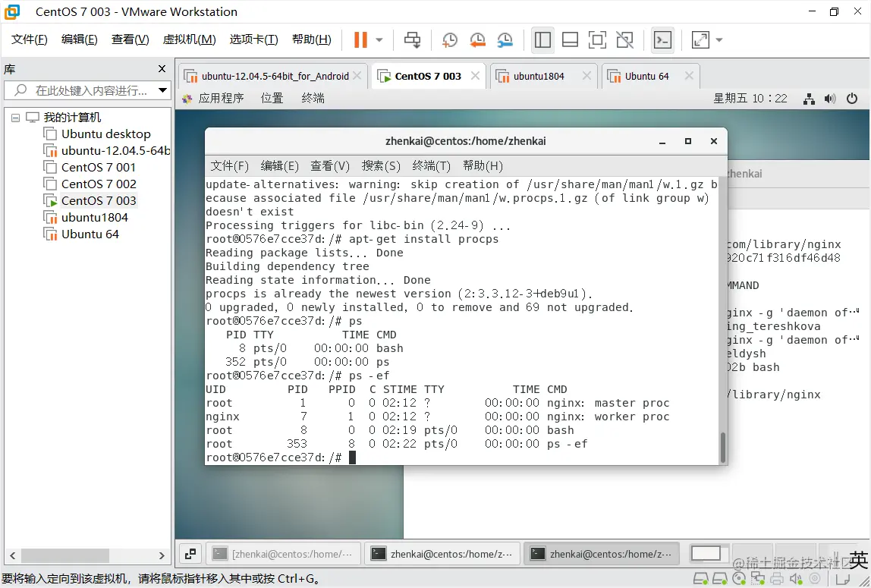Open the terminal 查看(V) menu

tap(330, 166)
